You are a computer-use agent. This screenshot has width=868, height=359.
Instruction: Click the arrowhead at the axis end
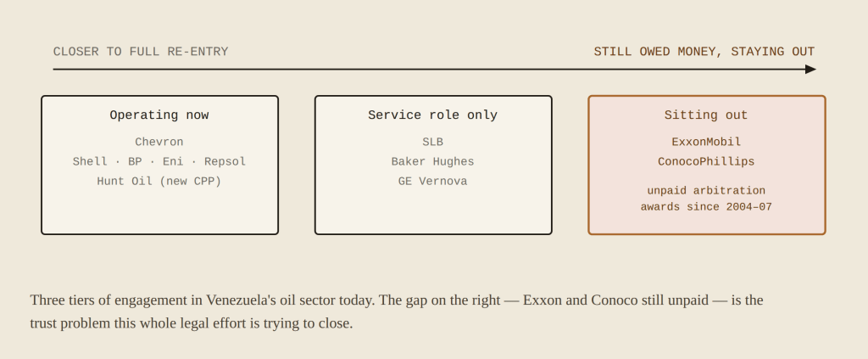(x=810, y=70)
